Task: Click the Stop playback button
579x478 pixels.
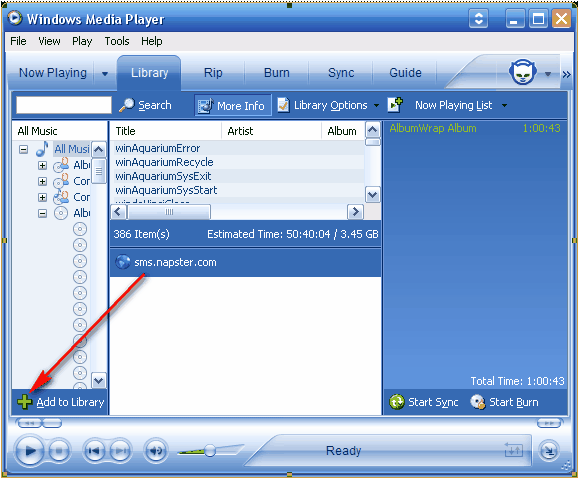Action: (x=59, y=451)
